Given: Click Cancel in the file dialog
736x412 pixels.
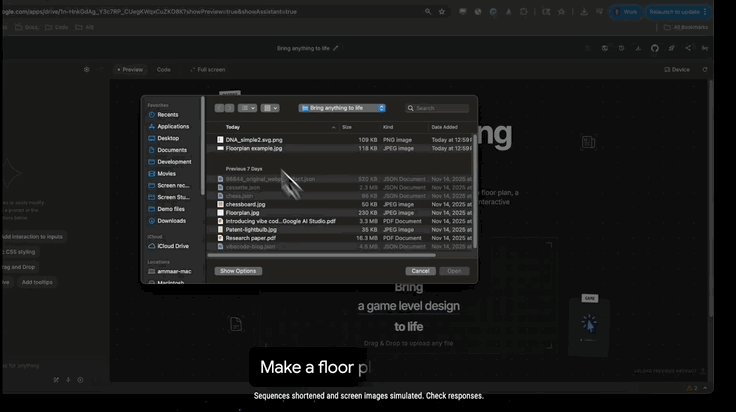Looking at the screenshot, I should pos(419,271).
